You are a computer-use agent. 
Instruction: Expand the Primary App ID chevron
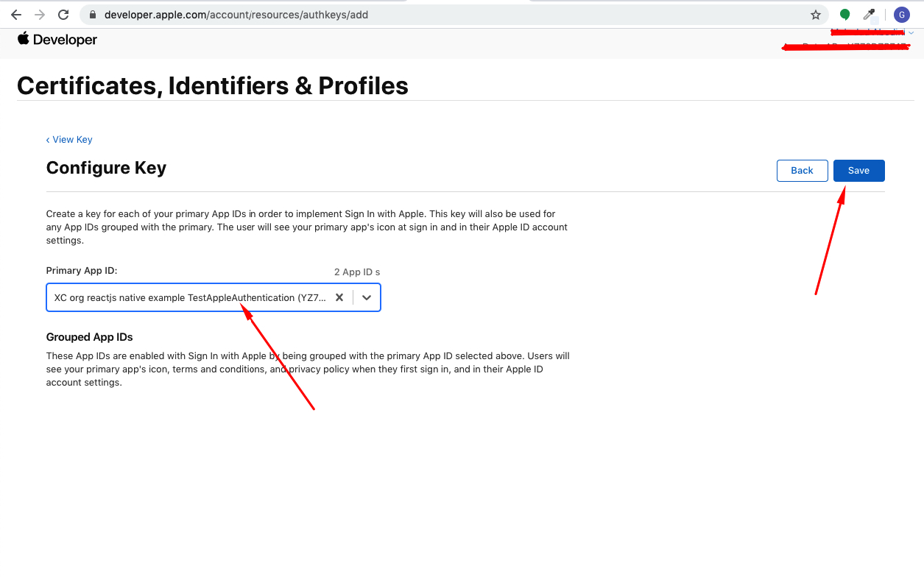pyautogui.click(x=367, y=297)
